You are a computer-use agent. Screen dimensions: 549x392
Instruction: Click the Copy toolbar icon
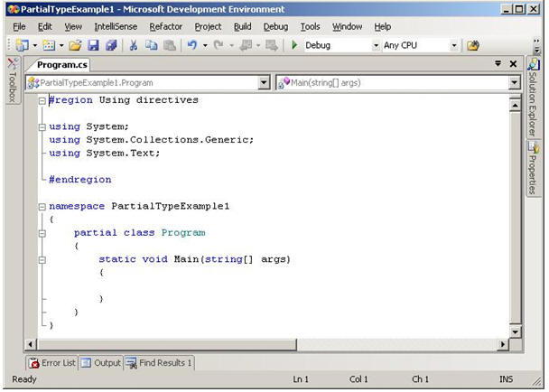[152, 45]
